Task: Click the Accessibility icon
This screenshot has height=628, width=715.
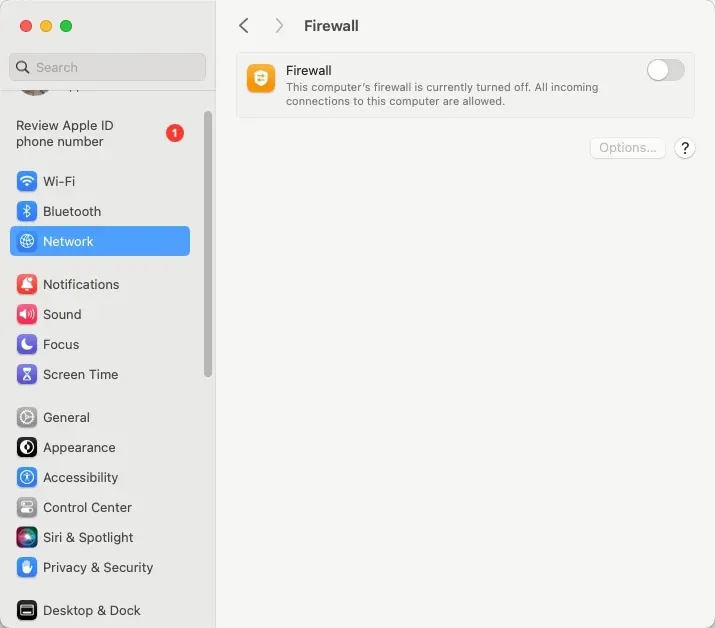Action: click(27, 477)
